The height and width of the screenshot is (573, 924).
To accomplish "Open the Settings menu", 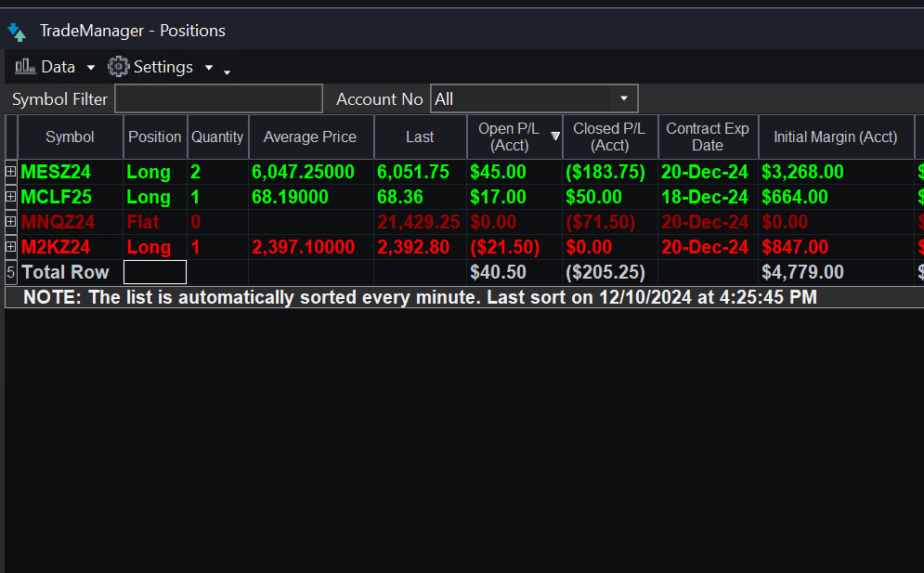I will pyautogui.click(x=163, y=66).
